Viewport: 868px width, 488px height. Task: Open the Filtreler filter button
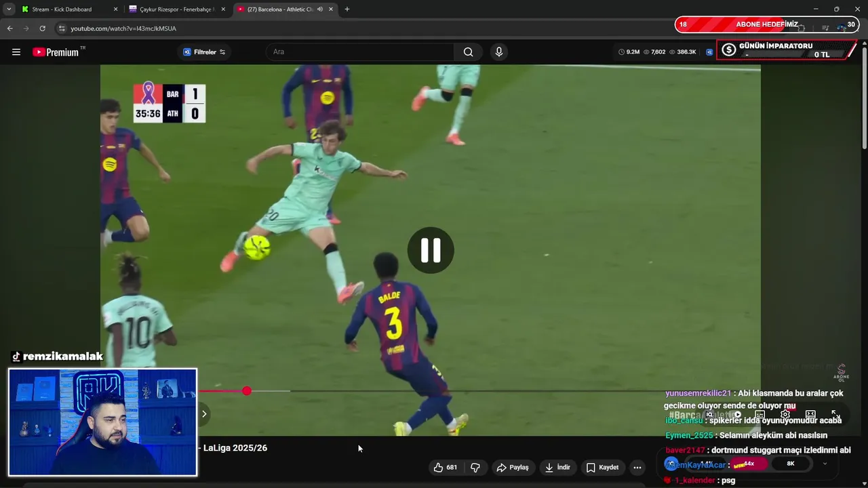pos(204,52)
